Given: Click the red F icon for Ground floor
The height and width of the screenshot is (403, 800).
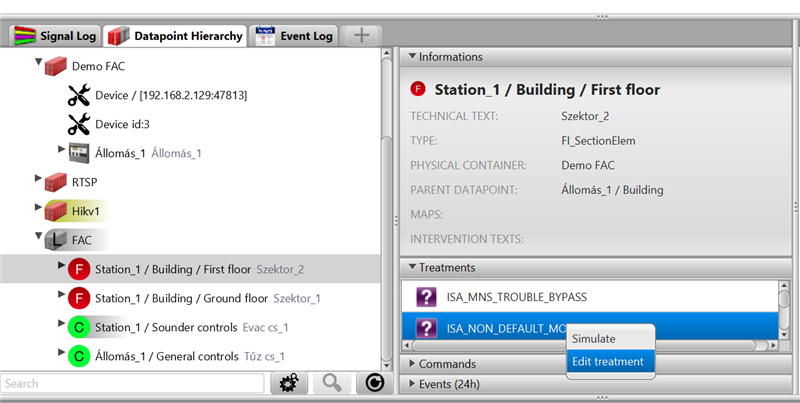Looking at the screenshot, I should pyautogui.click(x=79, y=298).
